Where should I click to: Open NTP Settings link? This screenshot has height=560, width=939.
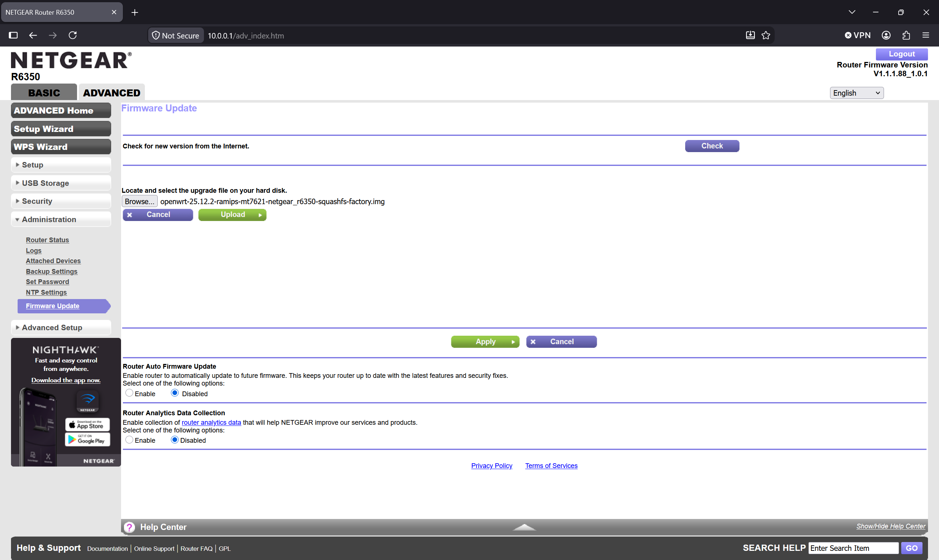tap(47, 292)
